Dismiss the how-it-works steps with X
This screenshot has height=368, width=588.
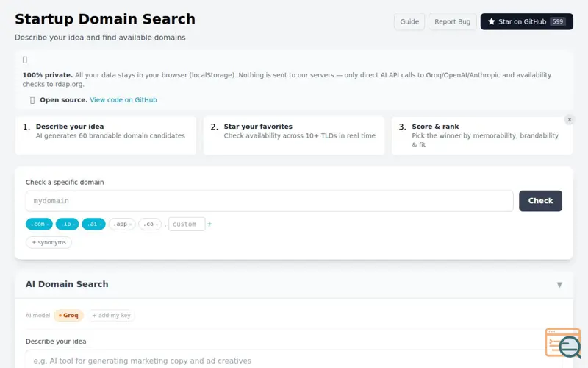[x=569, y=120]
